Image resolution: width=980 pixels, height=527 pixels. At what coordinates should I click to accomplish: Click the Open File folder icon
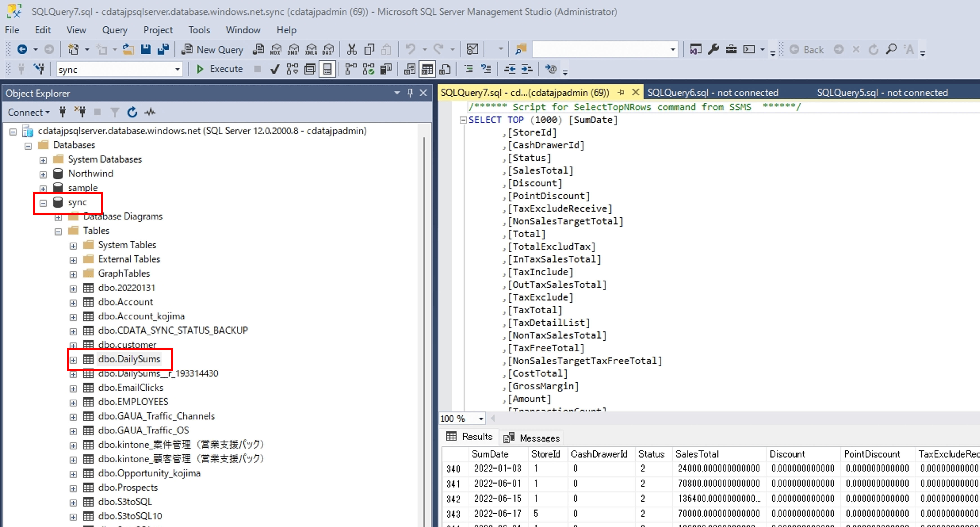(128, 49)
